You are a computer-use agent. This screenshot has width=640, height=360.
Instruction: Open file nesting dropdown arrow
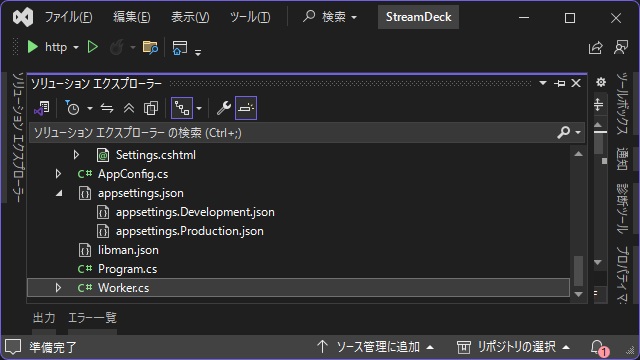point(199,109)
